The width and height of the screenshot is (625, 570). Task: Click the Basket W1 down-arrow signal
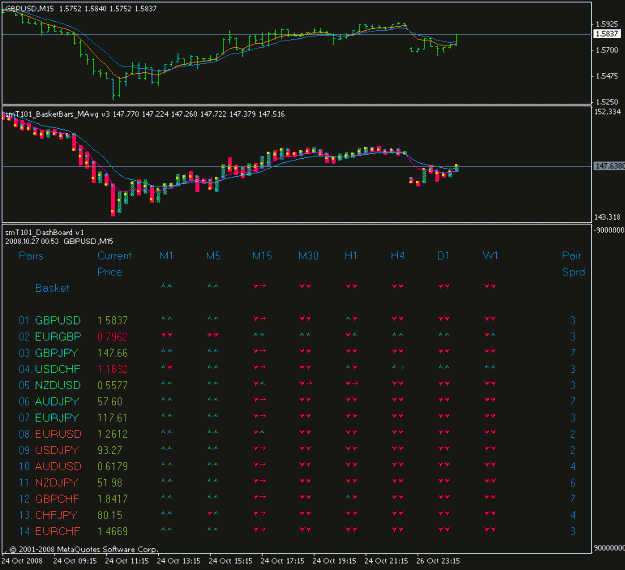pos(490,286)
